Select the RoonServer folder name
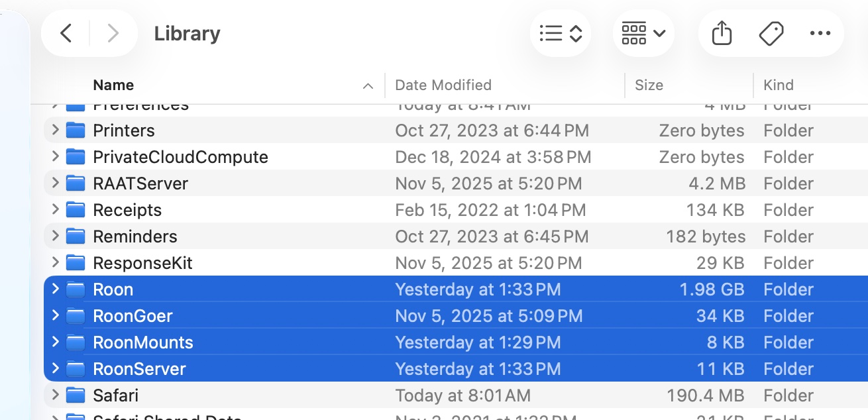The image size is (868, 420). click(139, 369)
